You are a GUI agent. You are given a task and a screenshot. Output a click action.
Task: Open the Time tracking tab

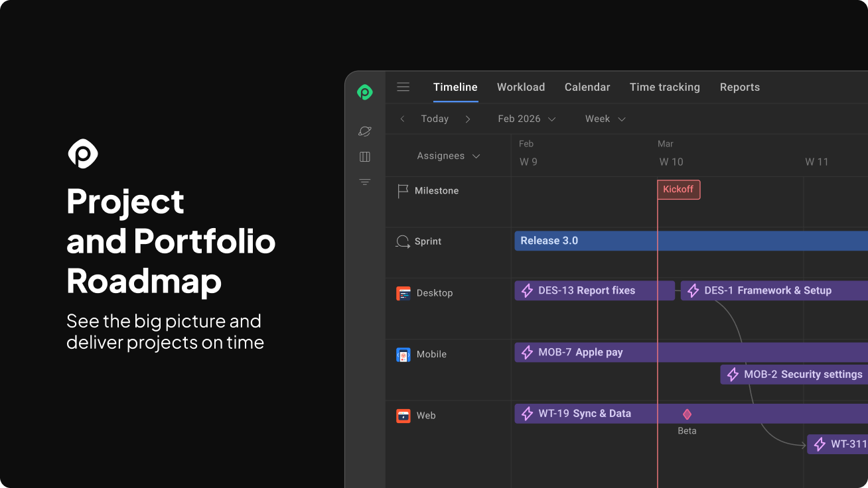pyautogui.click(x=664, y=87)
